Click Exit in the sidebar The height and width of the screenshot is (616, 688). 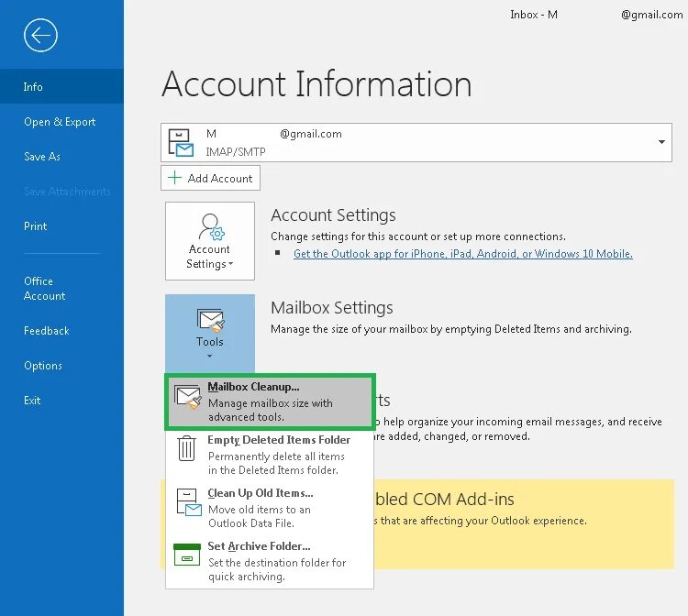[32, 401]
